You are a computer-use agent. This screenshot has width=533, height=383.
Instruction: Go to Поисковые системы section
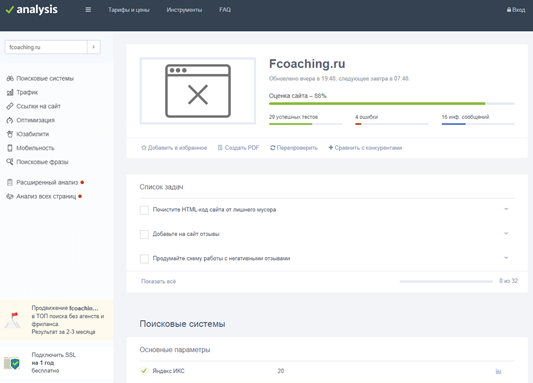click(x=45, y=79)
